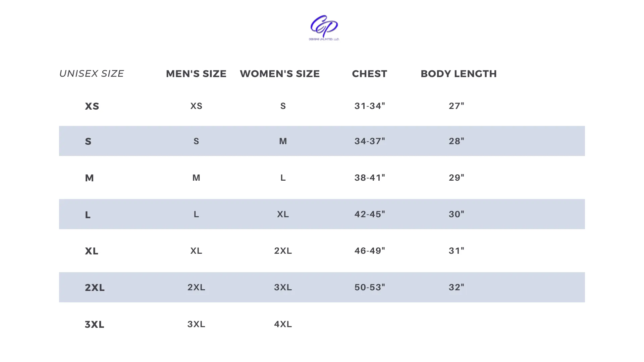Select the XS unisex size row label
Screen dimensions: 644x362
click(x=92, y=106)
